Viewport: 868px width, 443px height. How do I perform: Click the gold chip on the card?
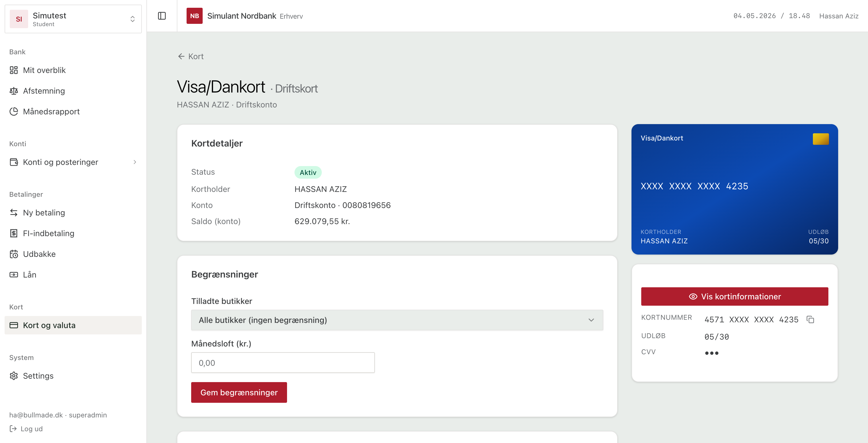click(x=820, y=139)
